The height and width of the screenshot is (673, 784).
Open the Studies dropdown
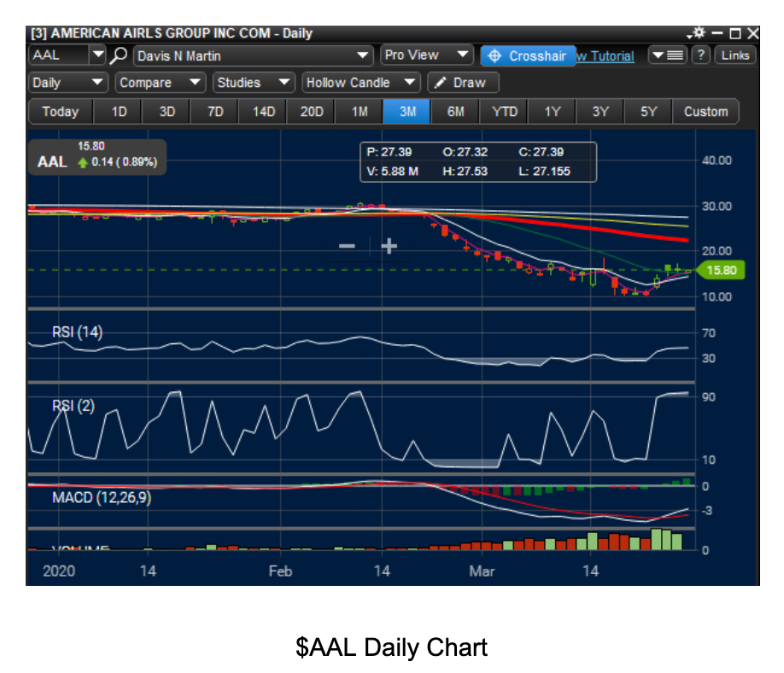tap(254, 83)
